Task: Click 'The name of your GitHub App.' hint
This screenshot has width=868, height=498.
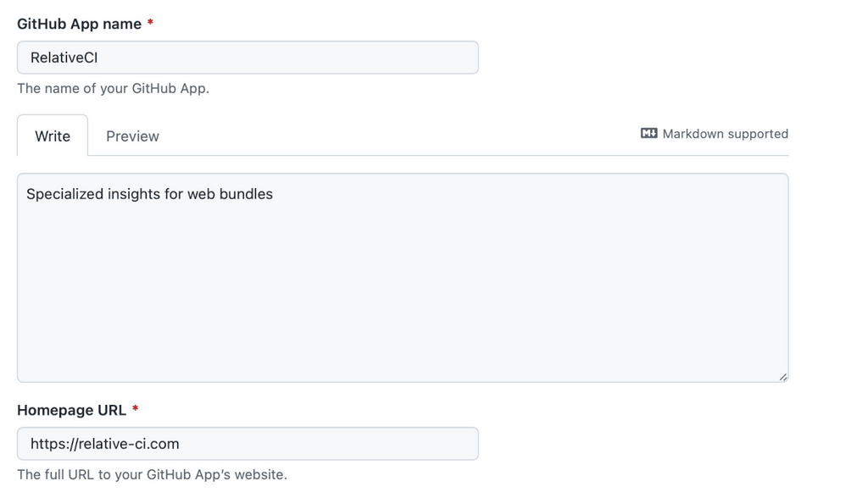Action: point(113,89)
